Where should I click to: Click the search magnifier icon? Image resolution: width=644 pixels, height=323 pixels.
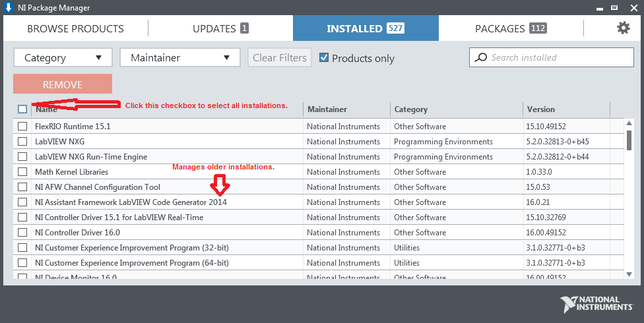pos(480,57)
